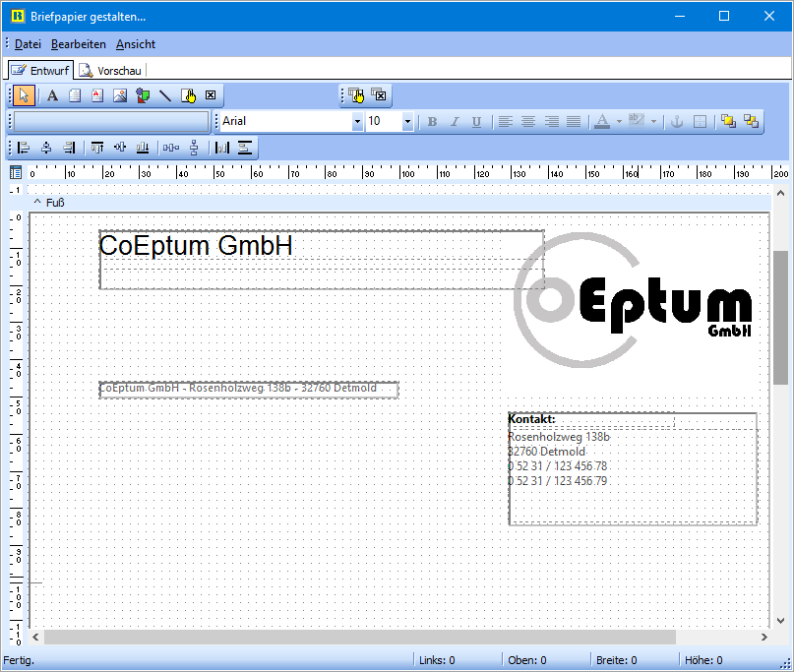This screenshot has height=672, width=794.
Task: Switch to the Entwurf tab
Action: coord(40,71)
